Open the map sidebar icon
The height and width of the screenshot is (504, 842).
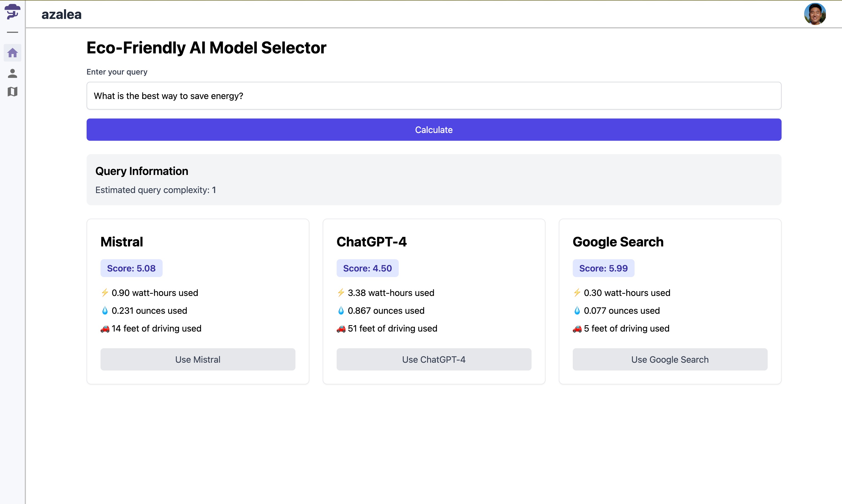[13, 91]
